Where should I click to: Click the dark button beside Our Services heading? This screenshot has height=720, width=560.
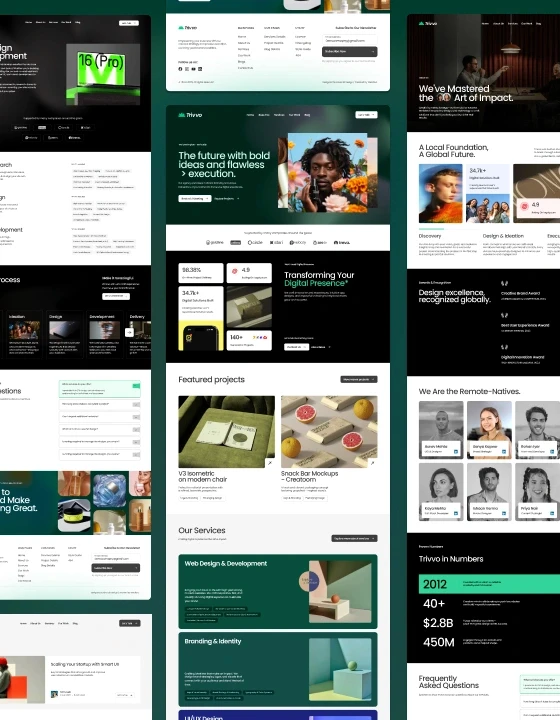click(354, 538)
